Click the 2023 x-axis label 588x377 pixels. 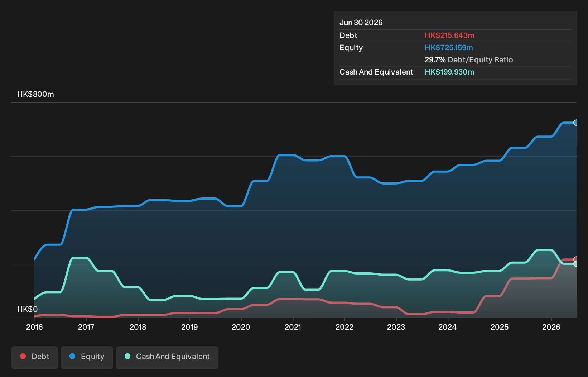point(396,327)
